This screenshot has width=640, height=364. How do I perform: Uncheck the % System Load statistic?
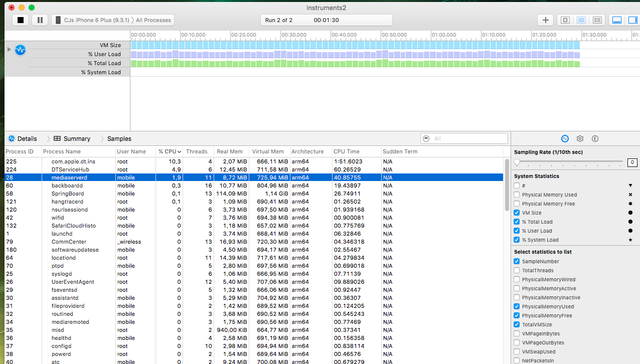pos(517,240)
